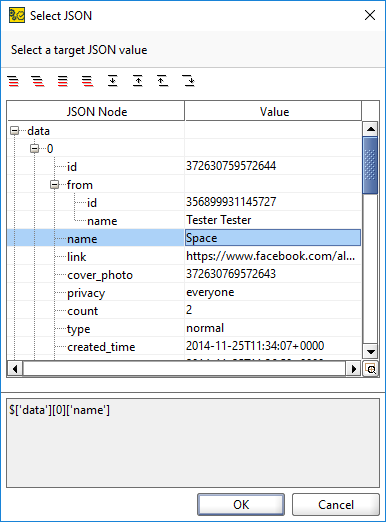Click value 356899931145727
Image resolution: width=386 pixels, height=522 pixels.
231,202
